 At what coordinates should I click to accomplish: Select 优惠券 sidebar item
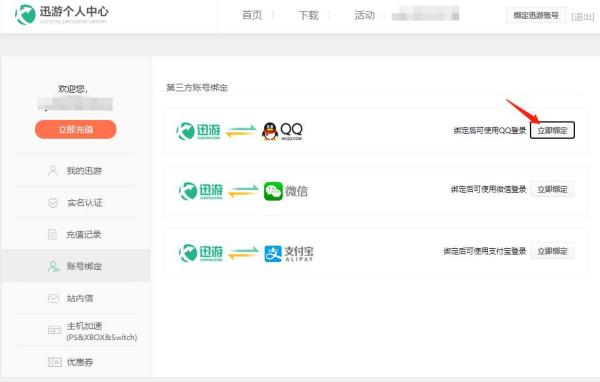[76, 362]
